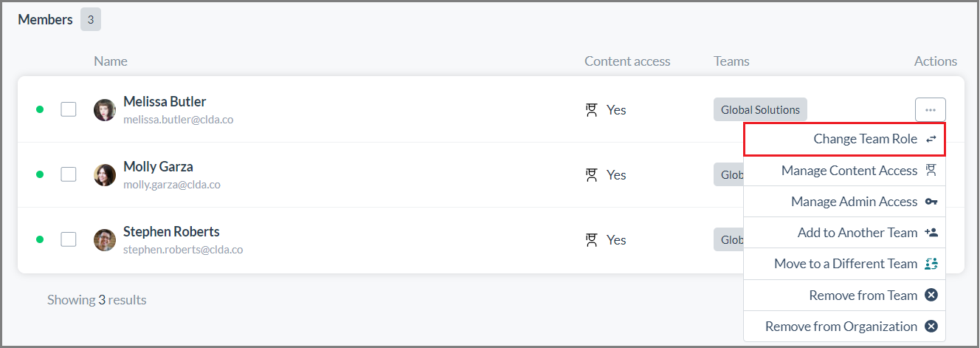Select Manage Admin Access option
This screenshot has width=980, height=348.
(844, 202)
